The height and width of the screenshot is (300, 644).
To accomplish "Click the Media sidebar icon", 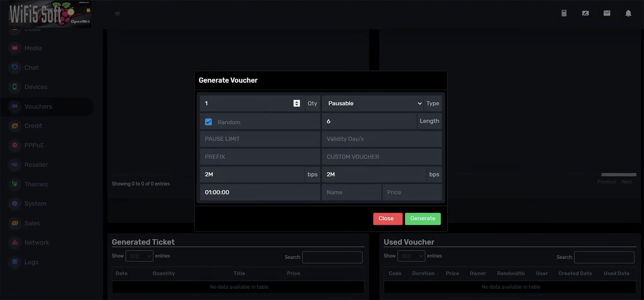I will pyautogui.click(x=15, y=48).
